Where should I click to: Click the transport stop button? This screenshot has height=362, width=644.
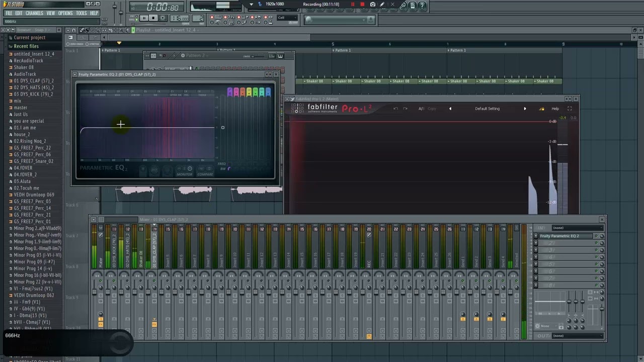[x=153, y=18]
